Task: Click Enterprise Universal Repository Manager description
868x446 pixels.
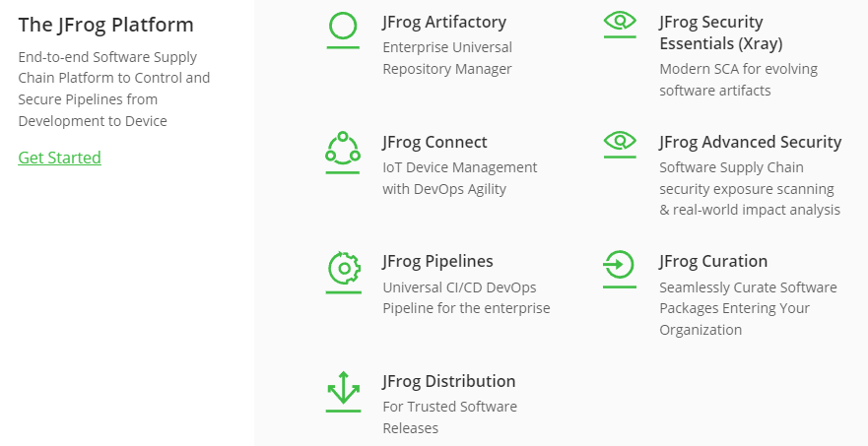Action: [447, 58]
